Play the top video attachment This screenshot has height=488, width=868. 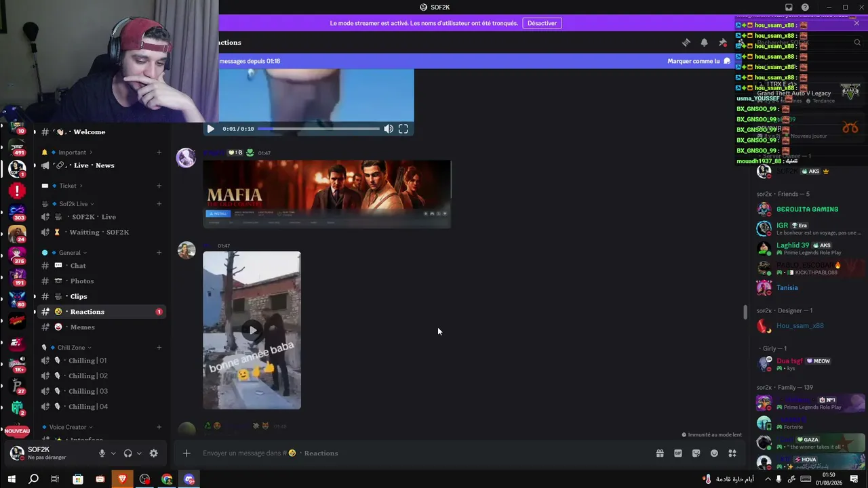click(x=211, y=129)
